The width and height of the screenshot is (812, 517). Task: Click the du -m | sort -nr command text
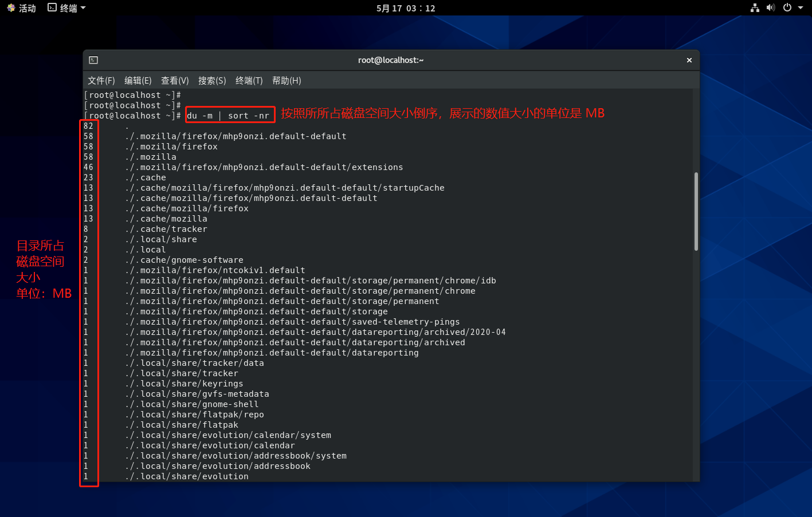click(x=228, y=116)
